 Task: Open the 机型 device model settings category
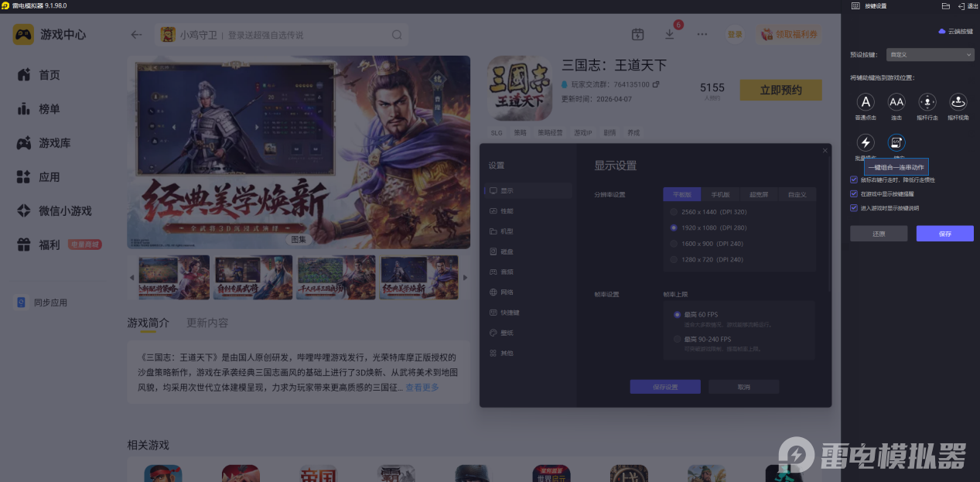pyautogui.click(x=528, y=231)
